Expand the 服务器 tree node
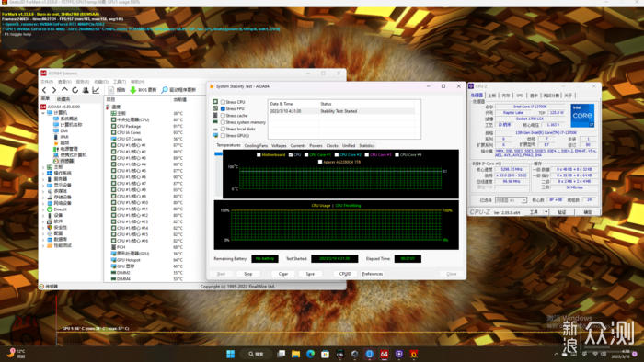The width and height of the screenshot is (644, 362). coord(43,179)
